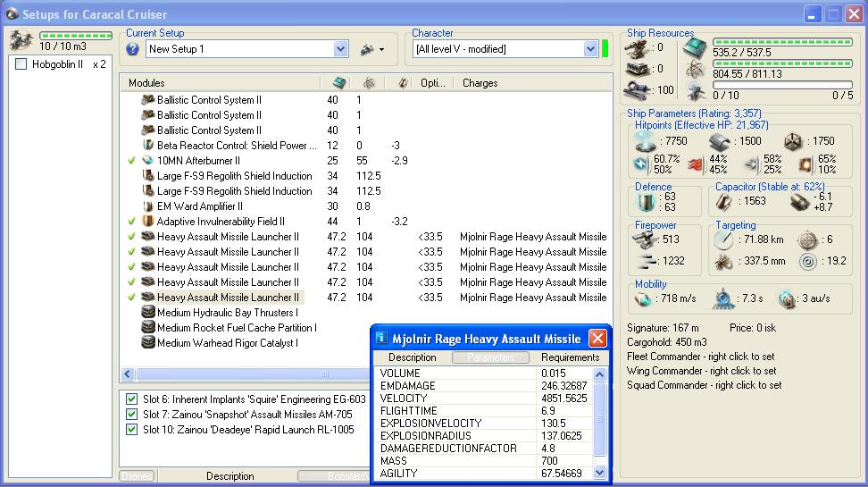Click the blue help icon beside Current Setup
Screen dimensions: 868x487
(133, 50)
